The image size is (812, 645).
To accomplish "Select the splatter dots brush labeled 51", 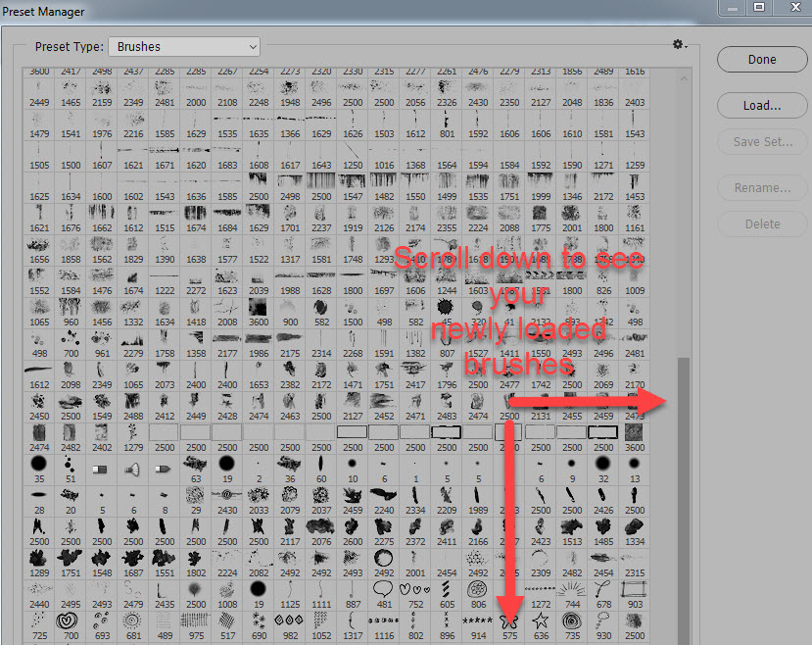I will (x=71, y=470).
